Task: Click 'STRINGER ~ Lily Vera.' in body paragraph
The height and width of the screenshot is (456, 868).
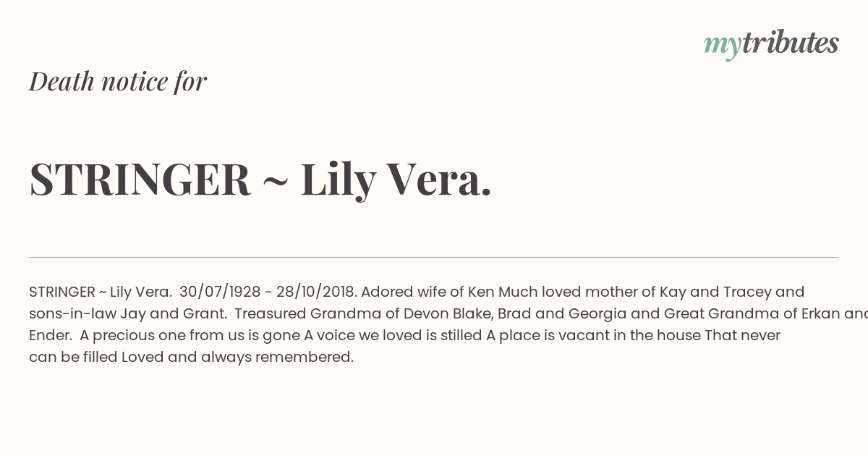Action: click(100, 292)
